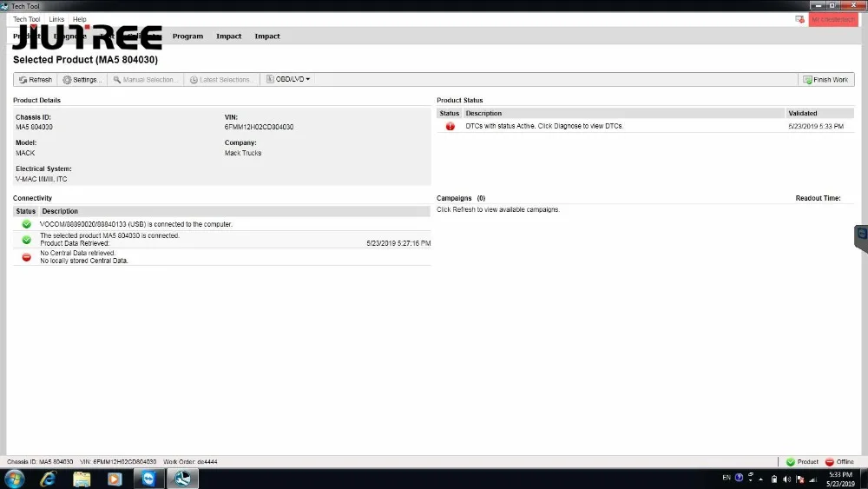Click the Chassis ID value MA5 804030

point(34,127)
